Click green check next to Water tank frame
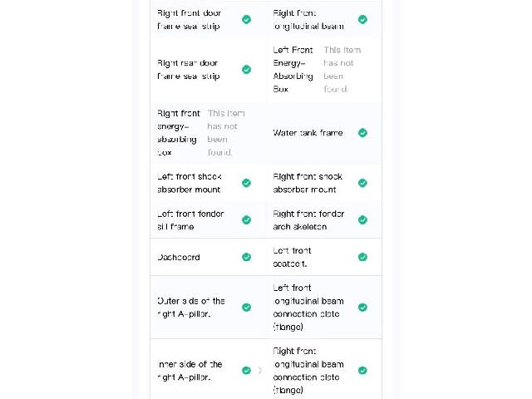Viewport: 532px width, 399px height. [362, 133]
